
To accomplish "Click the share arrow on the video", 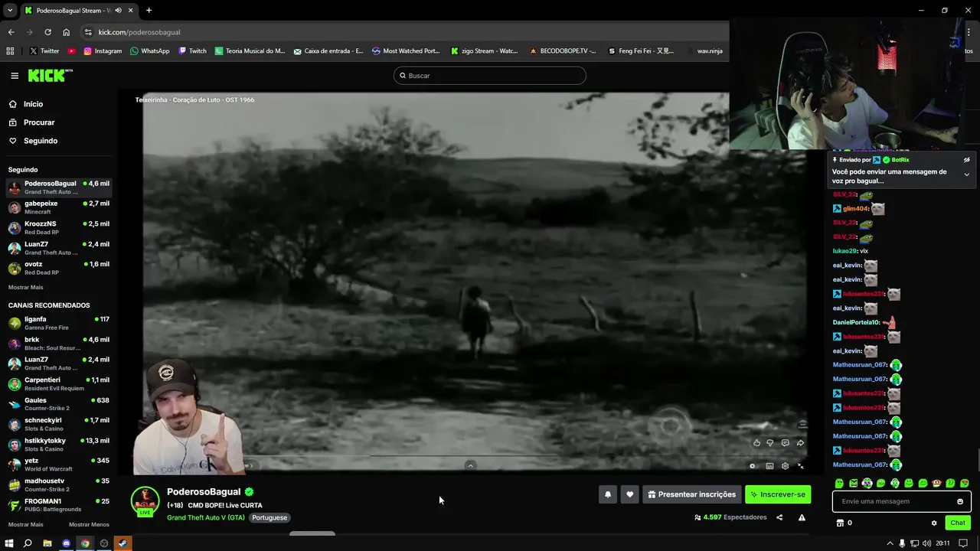I will [800, 442].
